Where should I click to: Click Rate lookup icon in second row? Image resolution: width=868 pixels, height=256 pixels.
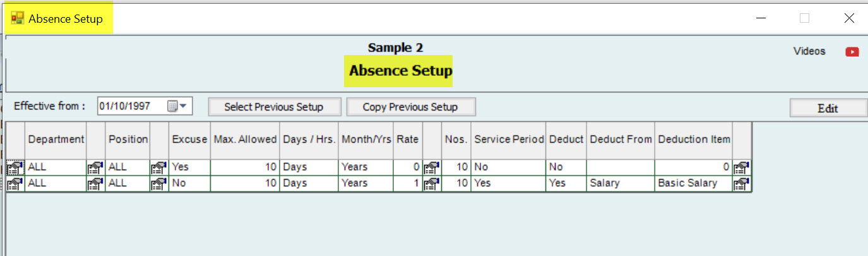[x=431, y=183]
